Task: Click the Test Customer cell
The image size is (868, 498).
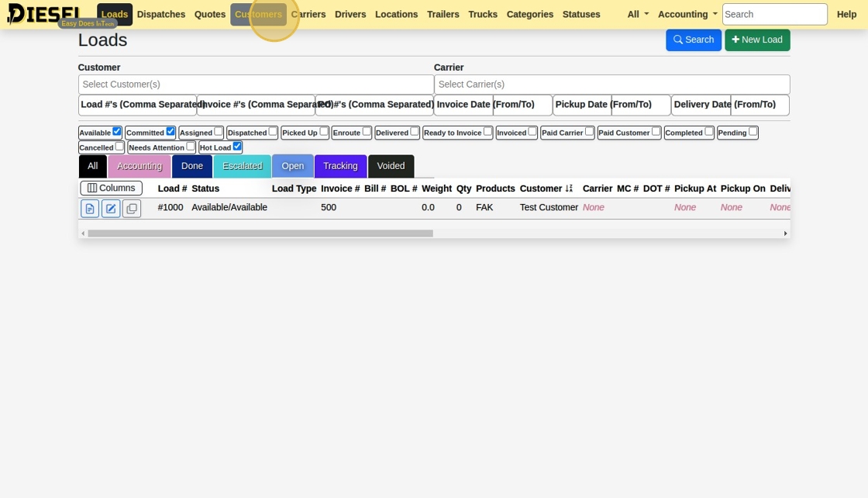Action: (x=549, y=207)
